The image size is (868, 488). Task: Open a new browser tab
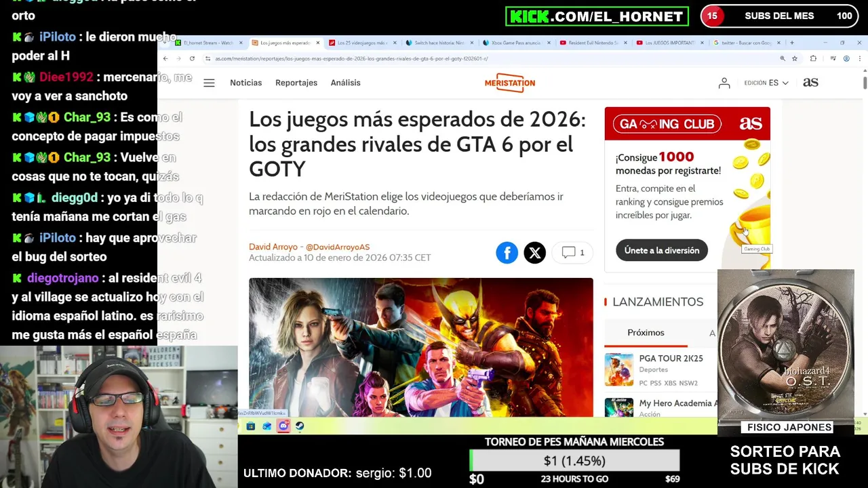coord(791,43)
